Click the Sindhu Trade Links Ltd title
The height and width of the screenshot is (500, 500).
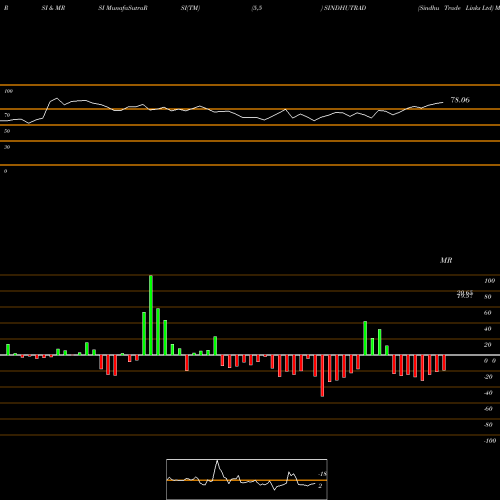[x=456, y=8]
